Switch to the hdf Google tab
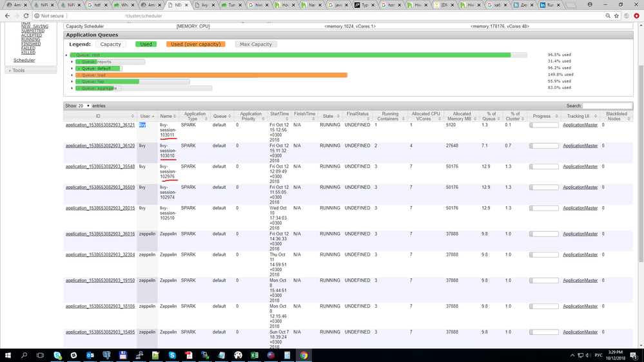The height and width of the screenshot is (362, 644). pyautogui.click(x=97, y=5)
